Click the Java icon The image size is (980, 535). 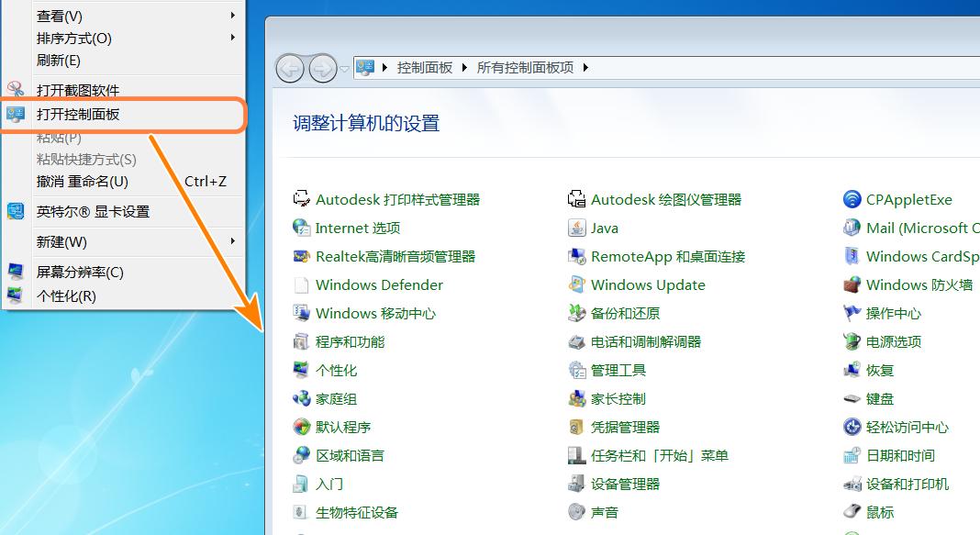pyautogui.click(x=576, y=228)
